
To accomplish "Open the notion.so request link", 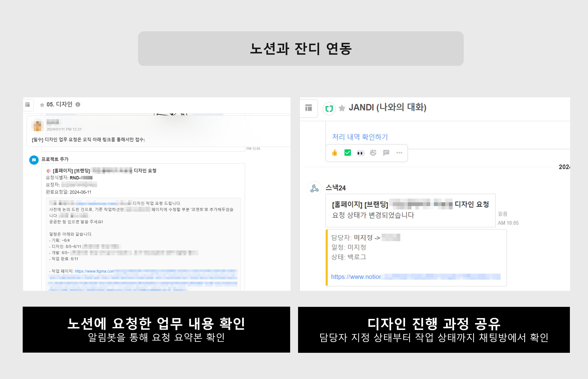I will (x=356, y=277).
